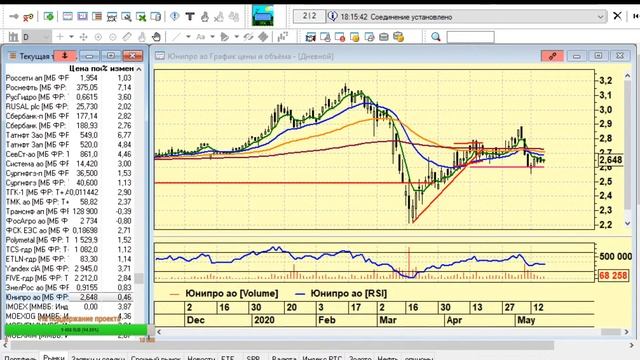Viewport: 640px width, 360px height.
Task: Open the line tool dropdown arrow
Action: (x=188, y=37)
